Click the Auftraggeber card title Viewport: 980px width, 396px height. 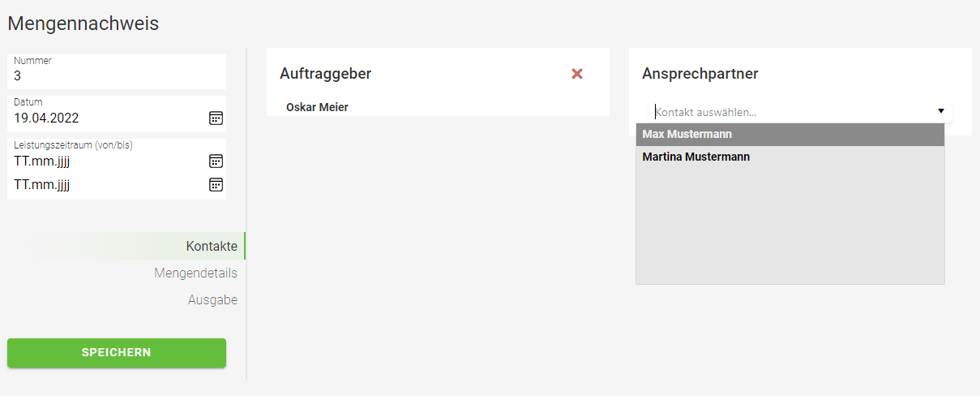click(326, 74)
